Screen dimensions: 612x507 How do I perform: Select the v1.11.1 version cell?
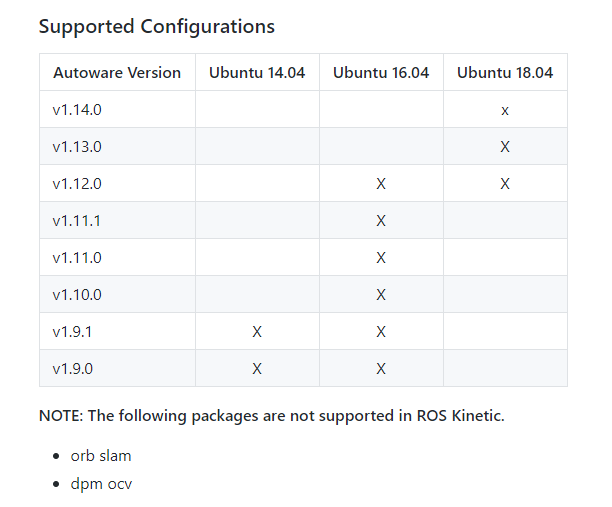tap(76, 220)
